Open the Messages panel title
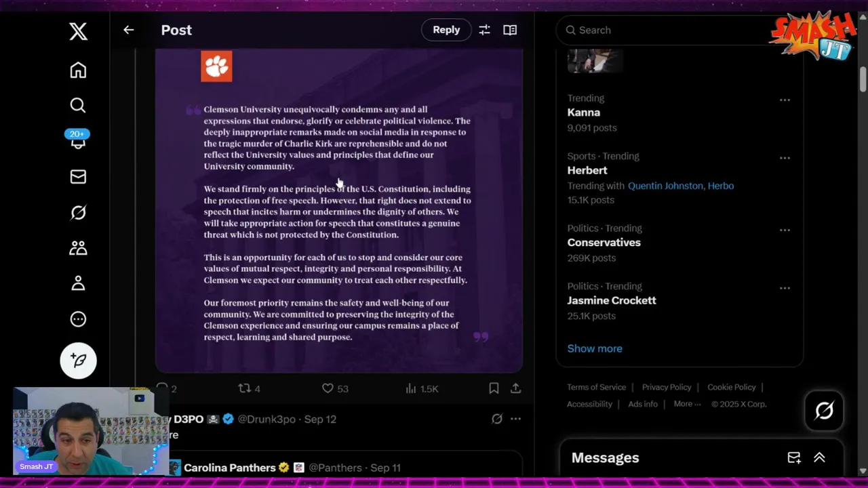868x488 pixels. pos(605,457)
